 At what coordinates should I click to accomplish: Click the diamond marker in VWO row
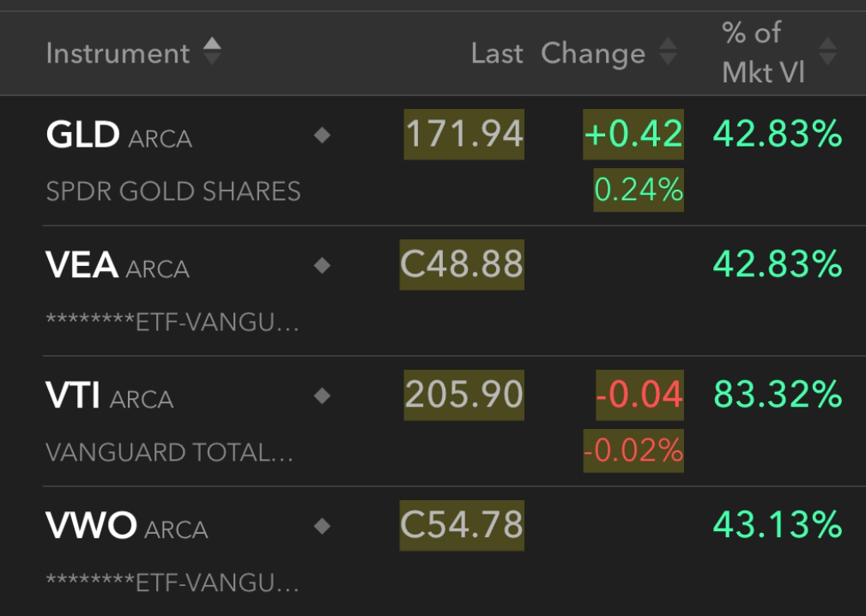tap(322, 526)
